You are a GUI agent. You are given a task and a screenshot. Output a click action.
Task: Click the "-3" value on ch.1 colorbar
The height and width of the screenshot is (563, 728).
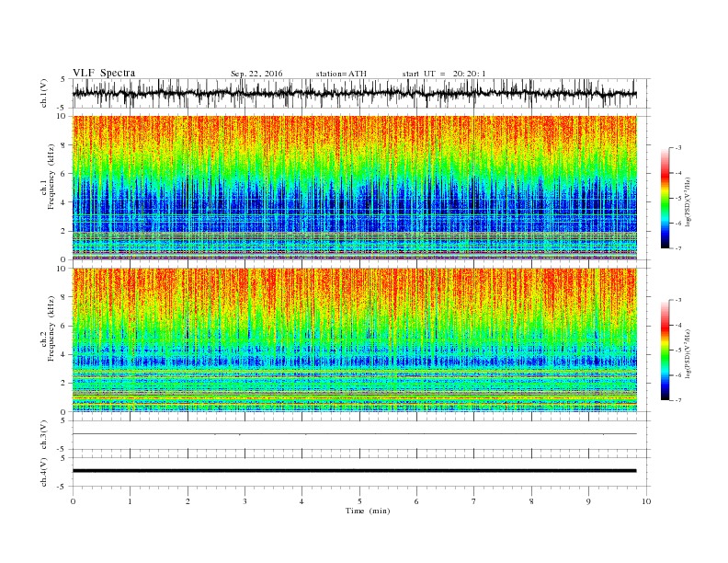677,148
